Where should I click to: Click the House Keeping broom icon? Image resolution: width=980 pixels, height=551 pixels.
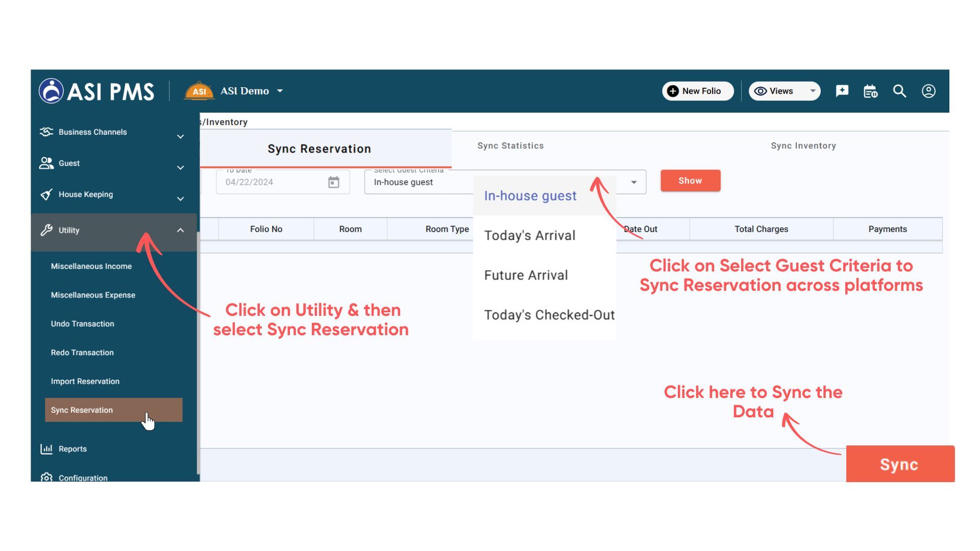pos(46,194)
